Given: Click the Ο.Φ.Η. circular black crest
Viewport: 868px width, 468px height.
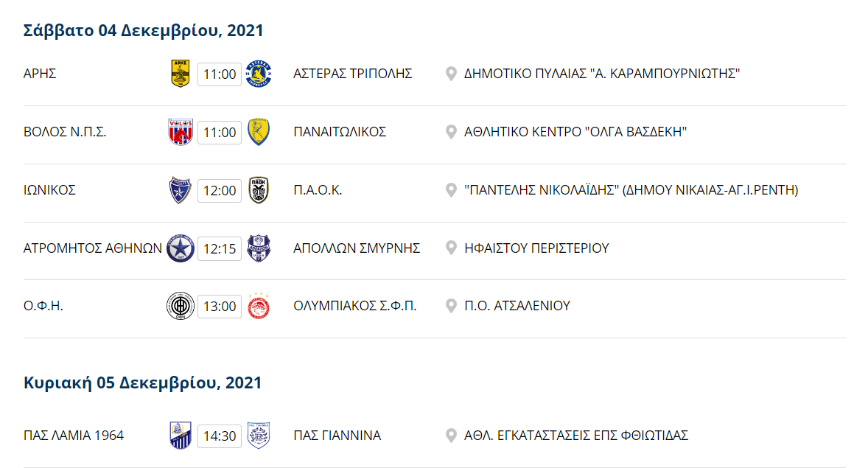Looking at the screenshot, I should click(181, 306).
